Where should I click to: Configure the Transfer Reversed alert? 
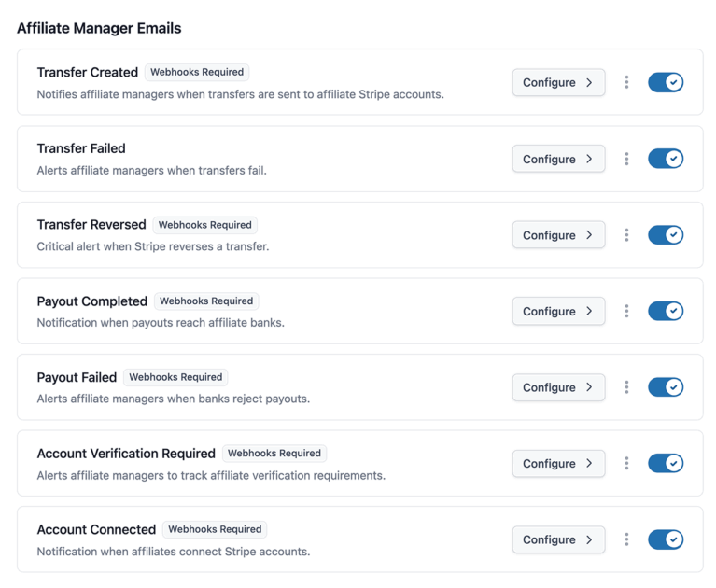(558, 235)
